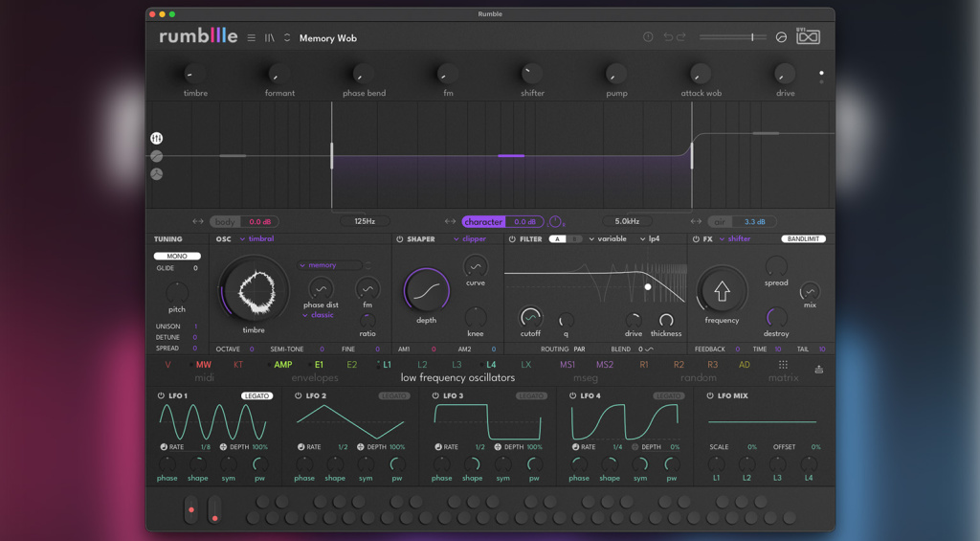
Task: Toggle the LFO 1 power button
Action: coord(161,395)
